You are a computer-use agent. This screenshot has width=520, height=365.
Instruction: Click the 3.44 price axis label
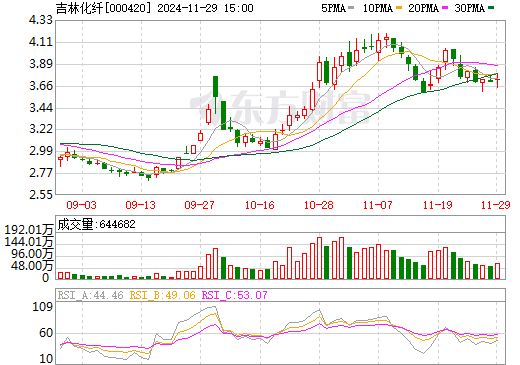[41, 108]
